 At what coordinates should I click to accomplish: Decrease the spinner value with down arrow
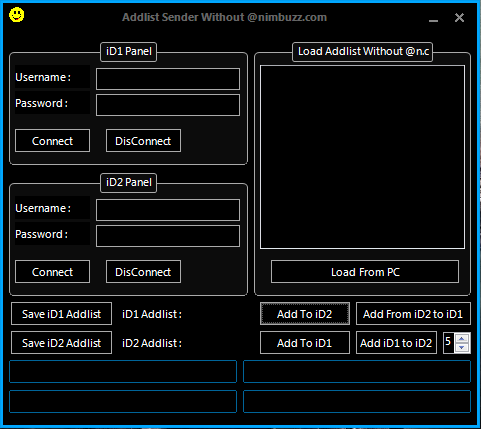tap(462, 347)
